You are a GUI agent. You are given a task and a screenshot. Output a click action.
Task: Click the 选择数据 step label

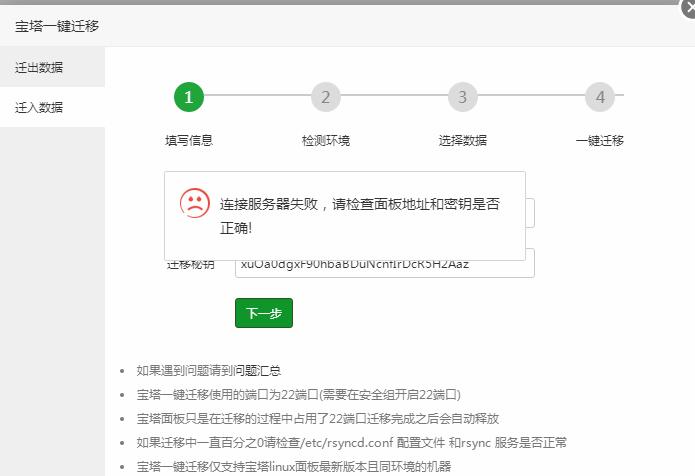pos(463,140)
